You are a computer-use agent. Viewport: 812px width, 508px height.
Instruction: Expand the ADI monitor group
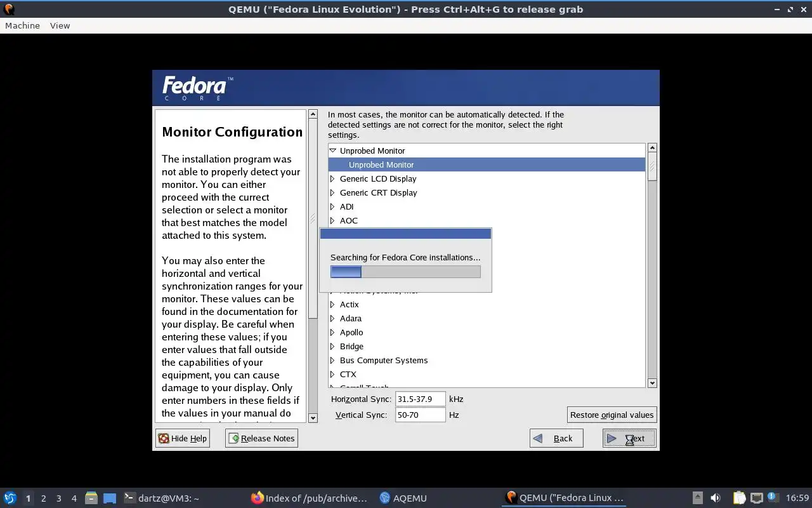tap(332, 206)
